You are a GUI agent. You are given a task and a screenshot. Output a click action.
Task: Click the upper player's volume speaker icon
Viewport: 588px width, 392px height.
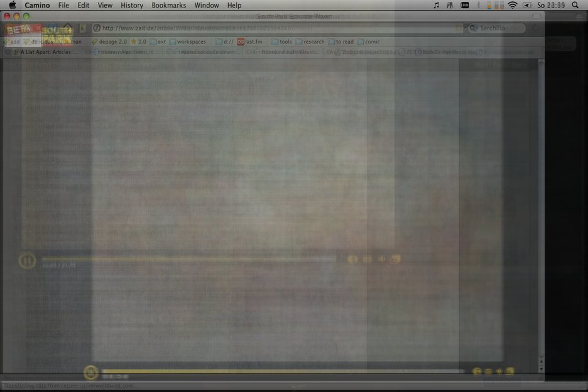point(381,259)
